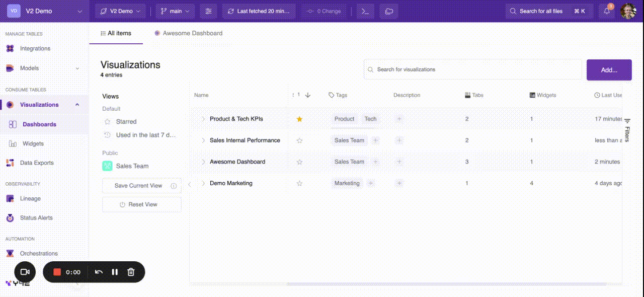The width and height of the screenshot is (644, 297).
Task: Open the settings sliders icon in top bar
Action: coord(209,11)
